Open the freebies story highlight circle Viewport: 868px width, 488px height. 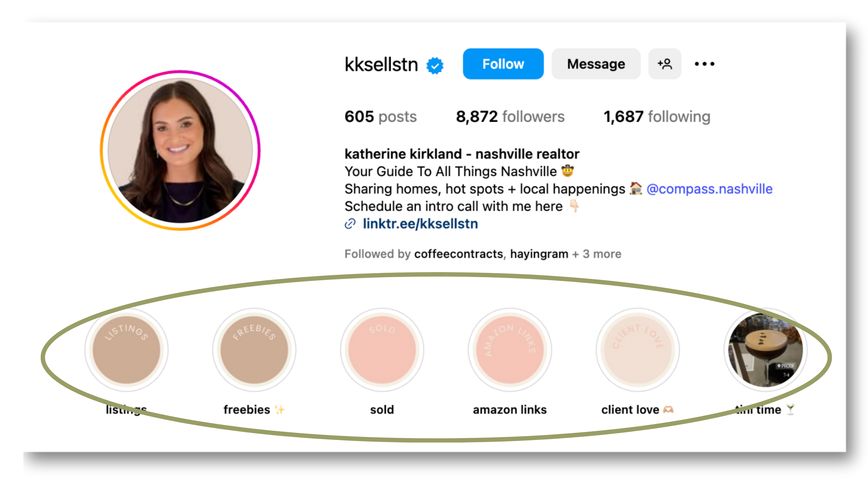(x=254, y=350)
